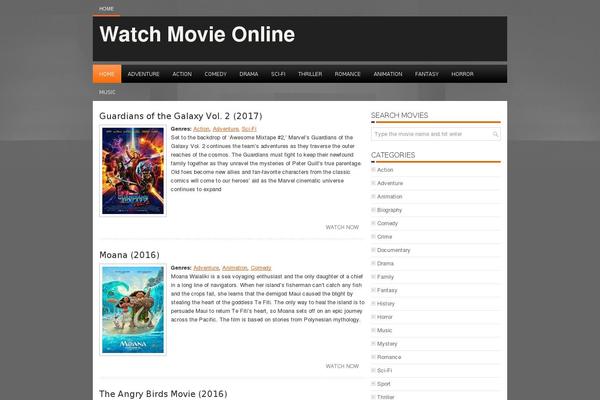Open the ANIMATION menu item
The height and width of the screenshot is (400, 600).
(x=388, y=74)
